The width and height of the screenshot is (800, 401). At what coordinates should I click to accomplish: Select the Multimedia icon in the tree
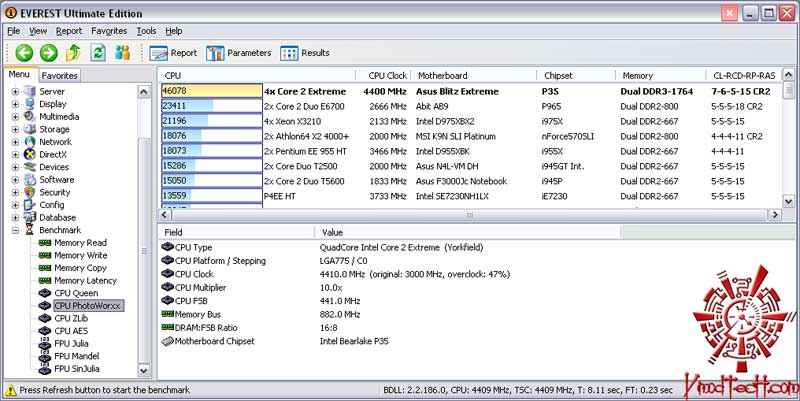pyautogui.click(x=30, y=116)
